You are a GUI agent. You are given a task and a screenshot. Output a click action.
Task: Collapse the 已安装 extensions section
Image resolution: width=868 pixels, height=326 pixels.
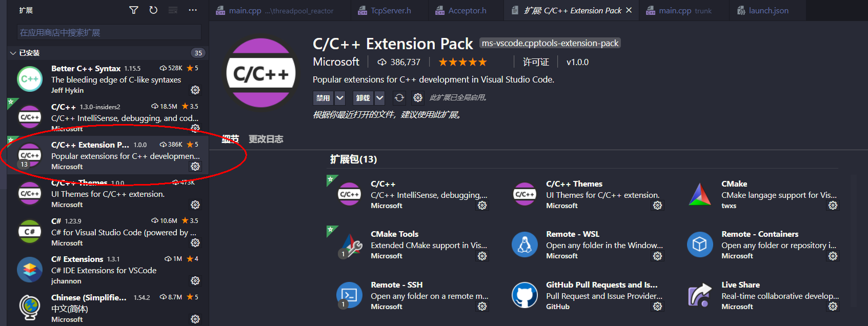pyautogui.click(x=13, y=53)
